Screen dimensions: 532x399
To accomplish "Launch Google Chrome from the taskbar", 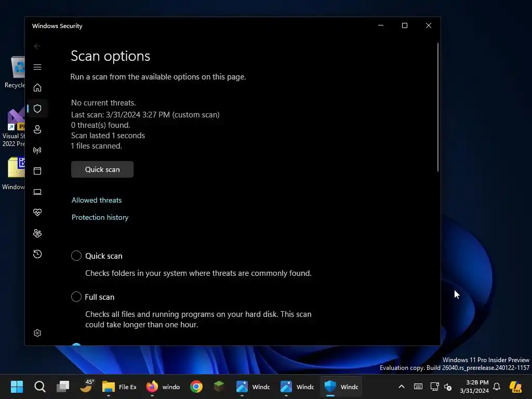I will coord(196,387).
